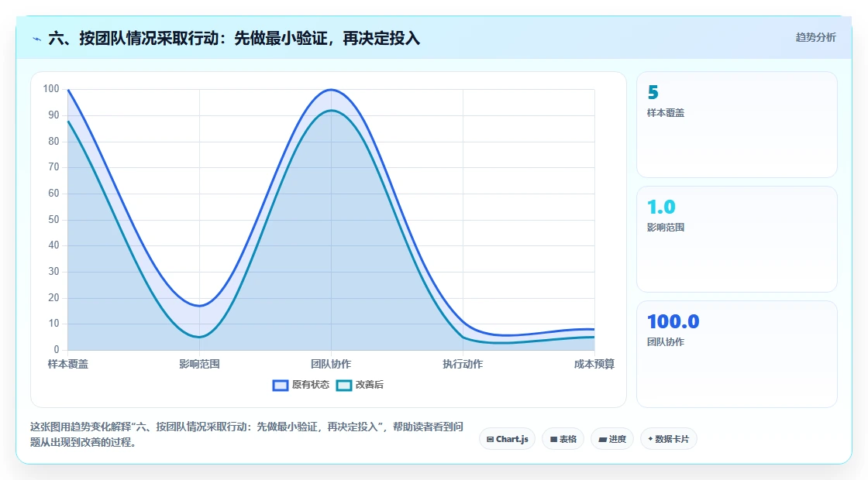The width and height of the screenshot is (868, 480).
Task: Click the lightning icon beside the heading
Action: 37,39
